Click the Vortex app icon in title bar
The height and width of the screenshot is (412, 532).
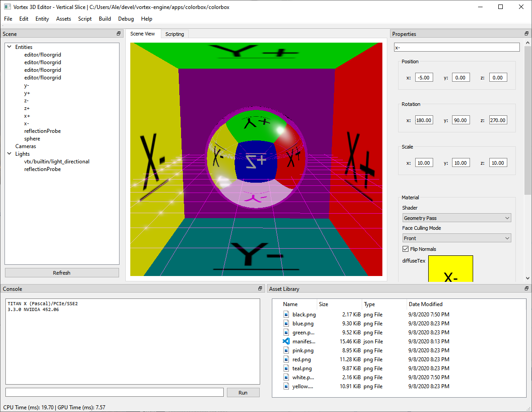click(x=7, y=7)
